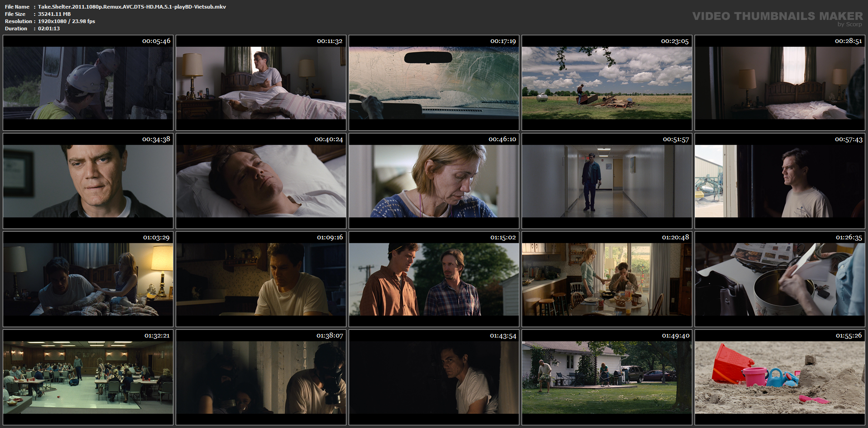868x428 pixels.
Task: Select the empty bedroom thumbnail at 00:28:51
Action: tap(780, 83)
